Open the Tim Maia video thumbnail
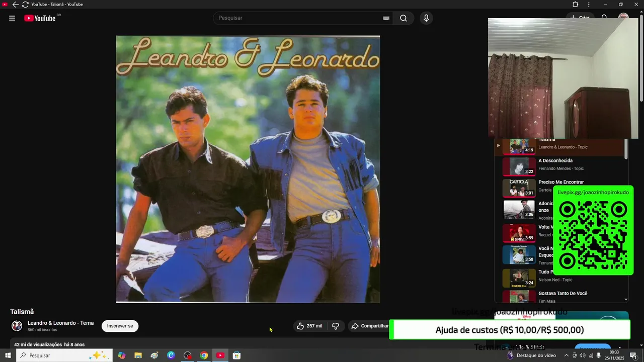Image resolution: width=644 pixels, height=362 pixels. 519,297
